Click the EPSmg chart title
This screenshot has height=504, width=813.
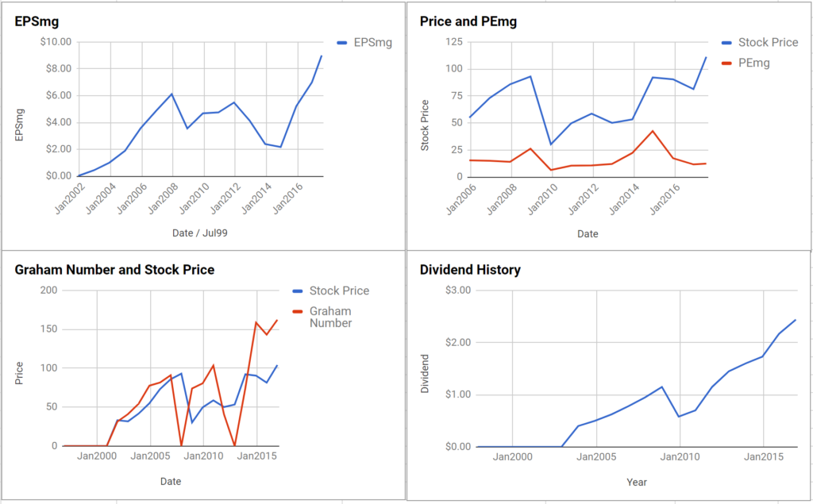tap(37, 21)
